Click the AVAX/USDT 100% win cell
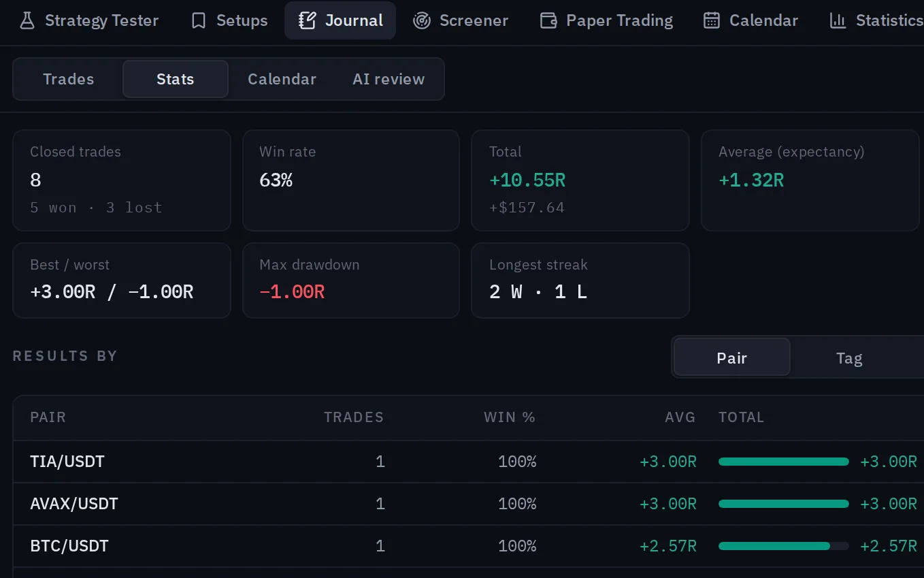The width and height of the screenshot is (924, 578). pyautogui.click(x=517, y=504)
